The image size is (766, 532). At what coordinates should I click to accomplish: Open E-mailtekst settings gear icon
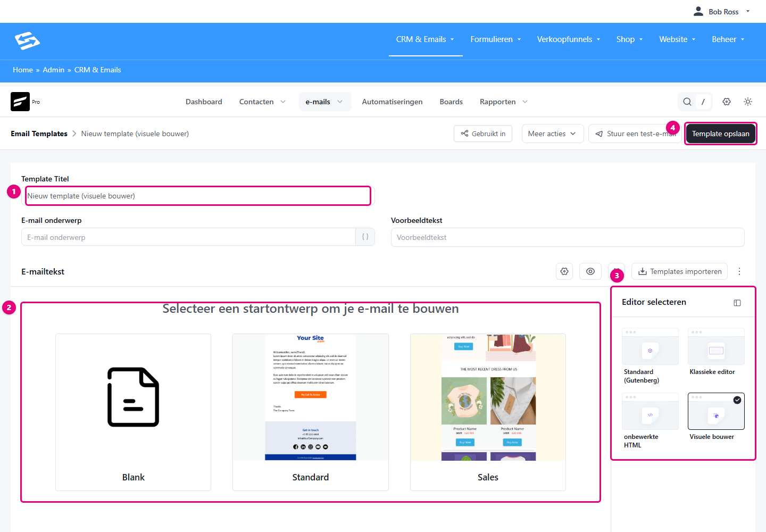(x=564, y=271)
